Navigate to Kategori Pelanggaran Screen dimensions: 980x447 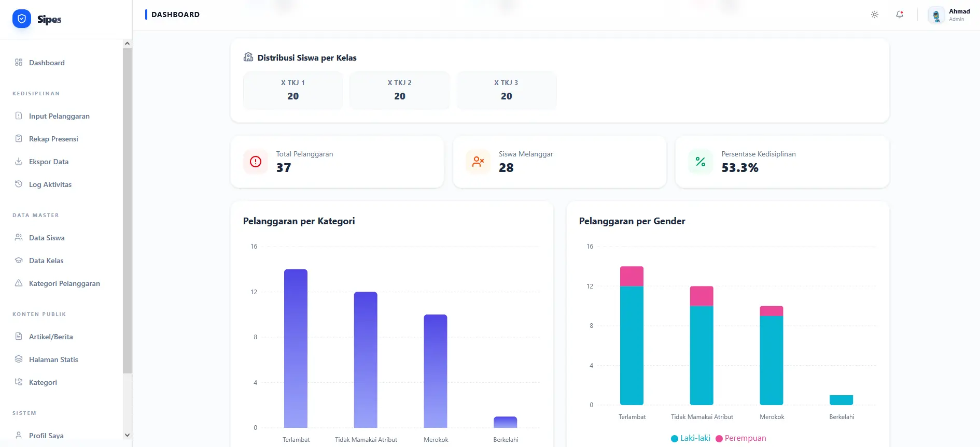tap(64, 283)
